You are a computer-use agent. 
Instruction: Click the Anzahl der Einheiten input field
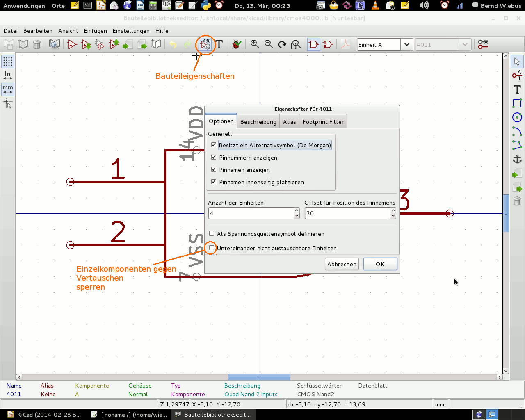(x=251, y=213)
